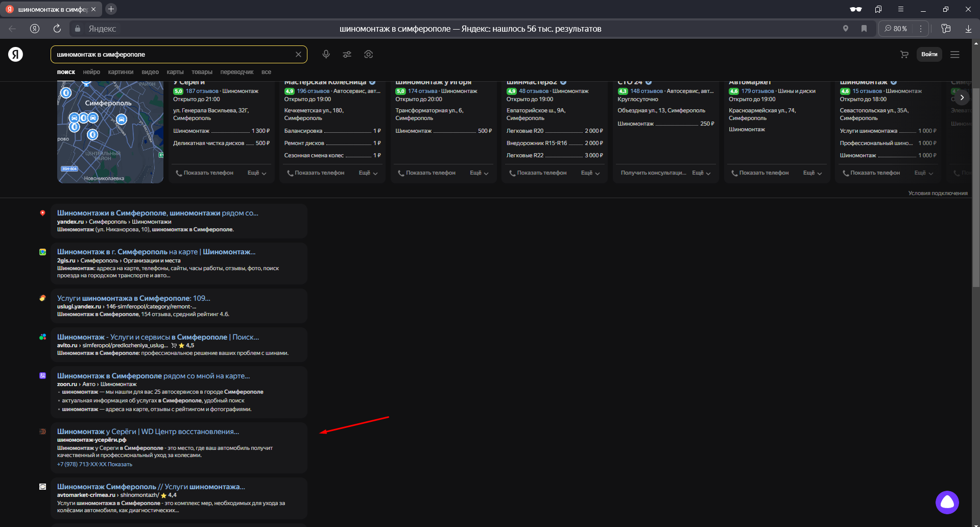Click the Yandex logo icon
The width and height of the screenshot is (980, 527).
point(15,54)
